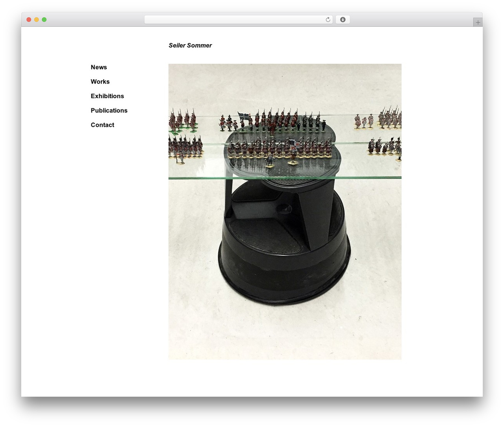
Task: Click the lone gray figurine on glass
Action: coord(270,161)
